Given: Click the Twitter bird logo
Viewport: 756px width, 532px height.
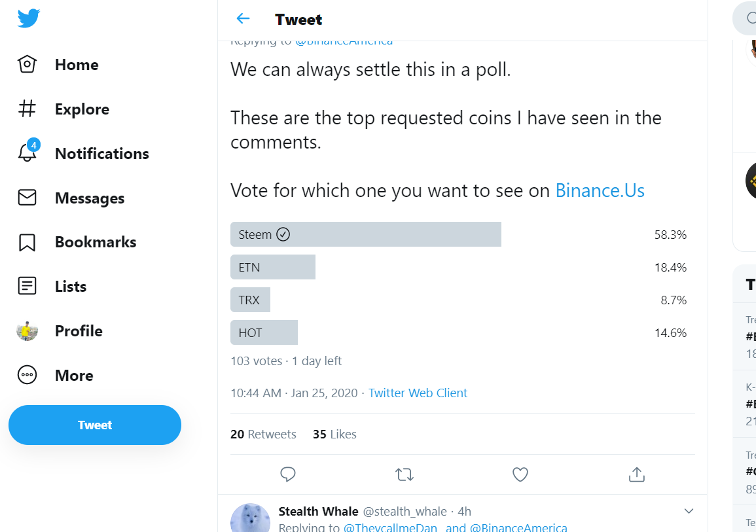Looking at the screenshot, I should 28,18.
